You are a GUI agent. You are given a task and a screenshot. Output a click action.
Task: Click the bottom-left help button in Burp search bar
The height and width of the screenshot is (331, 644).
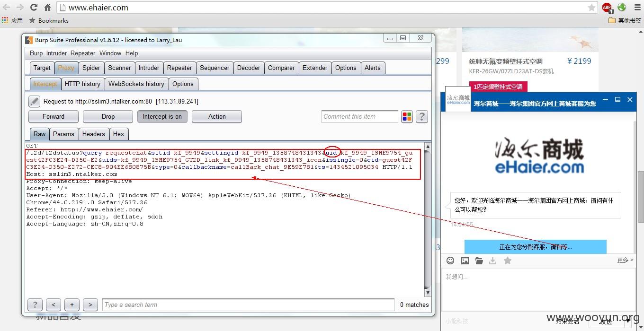tap(35, 305)
